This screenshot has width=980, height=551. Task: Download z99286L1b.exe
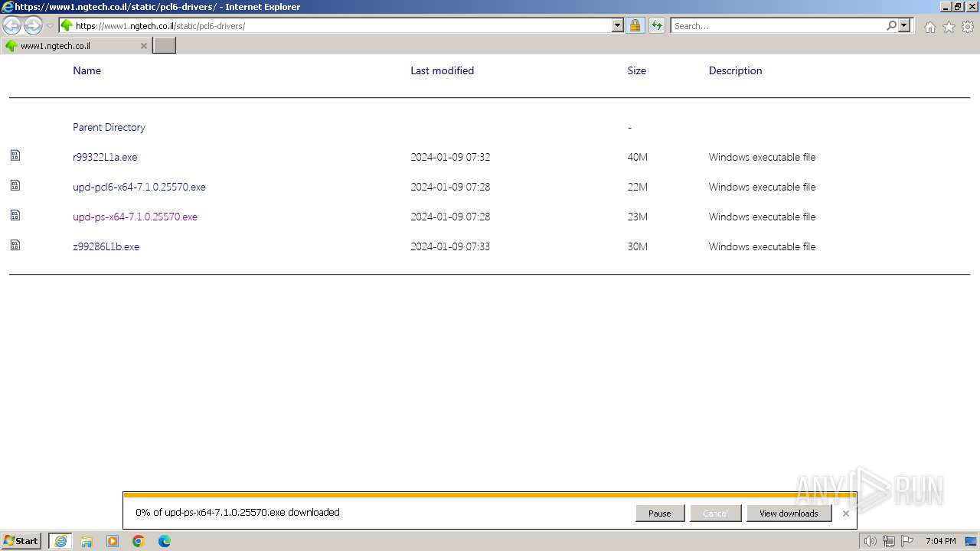pos(106,246)
